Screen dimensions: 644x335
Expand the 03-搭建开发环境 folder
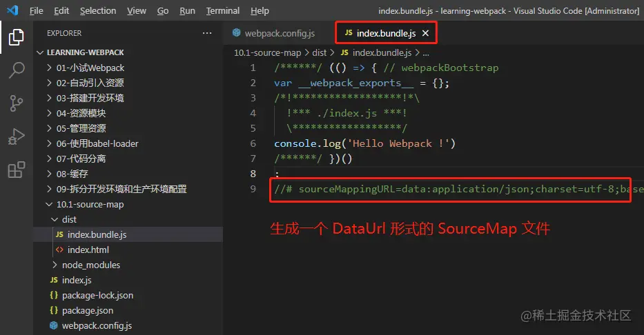pos(49,98)
